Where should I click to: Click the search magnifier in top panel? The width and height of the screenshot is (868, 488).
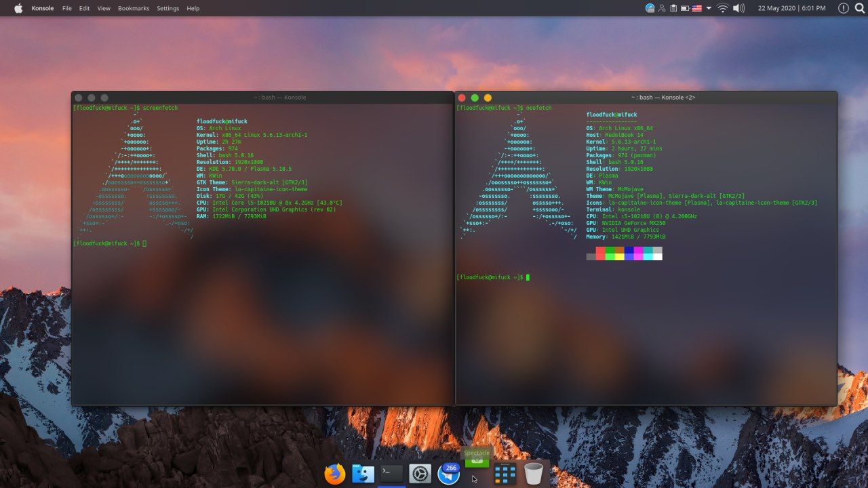860,8
